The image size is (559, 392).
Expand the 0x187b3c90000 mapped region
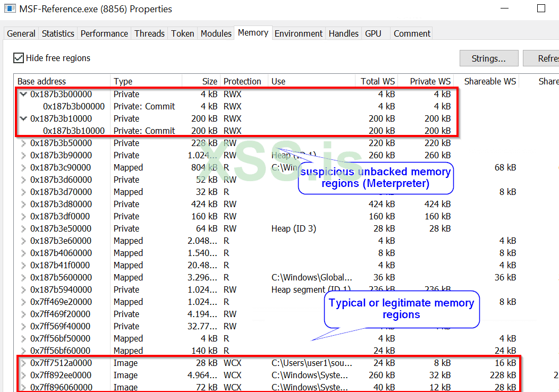(x=23, y=168)
